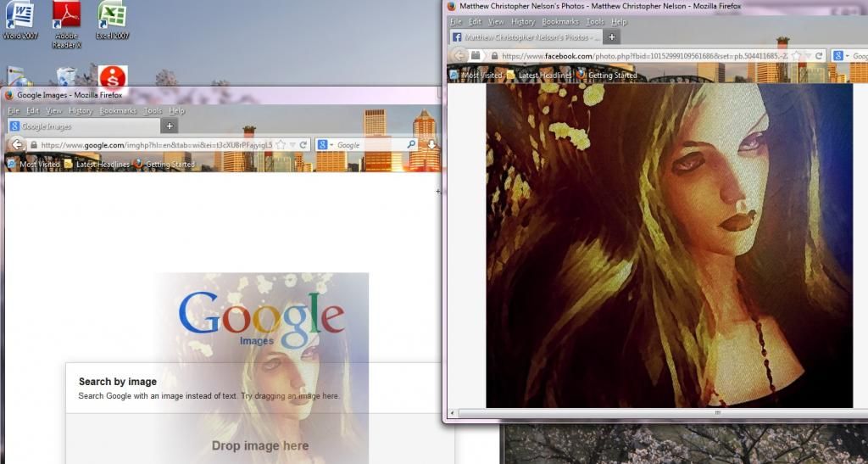Screen dimensions: 868x464
Task: Click Getting Started bookmark in the Google window
Action: (164, 164)
